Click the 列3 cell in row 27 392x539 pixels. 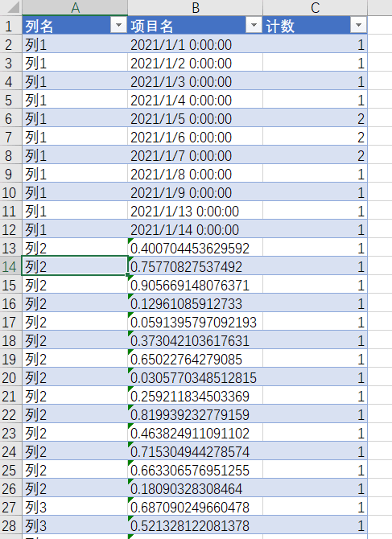75,507
